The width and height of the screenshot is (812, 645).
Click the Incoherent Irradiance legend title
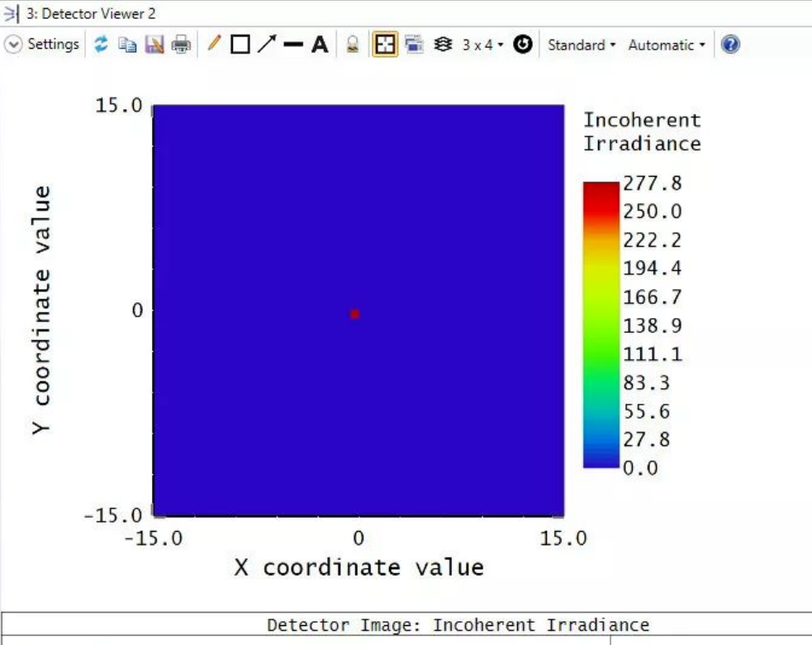[642, 131]
